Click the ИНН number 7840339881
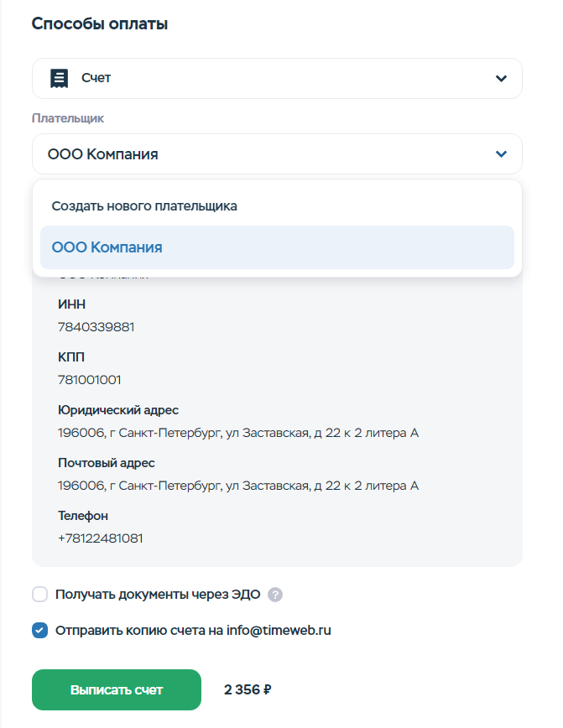Screen dimensions: 563x728 pyautogui.click(x=96, y=327)
